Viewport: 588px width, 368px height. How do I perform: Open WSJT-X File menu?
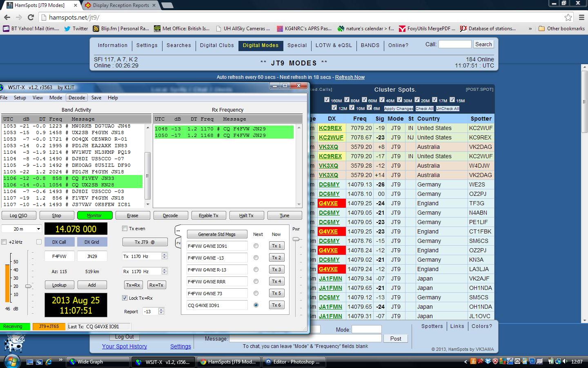click(x=4, y=98)
